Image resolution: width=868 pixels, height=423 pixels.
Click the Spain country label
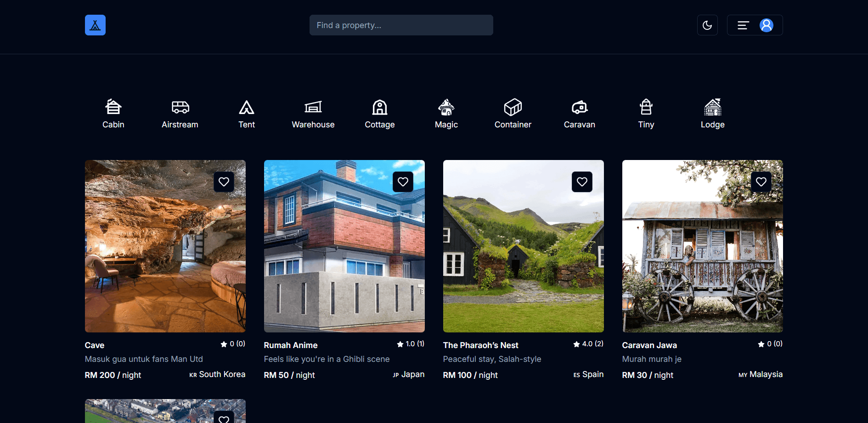point(588,375)
